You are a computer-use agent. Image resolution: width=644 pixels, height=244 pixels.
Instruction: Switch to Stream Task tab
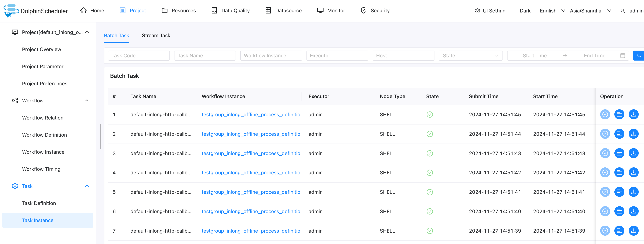click(156, 35)
